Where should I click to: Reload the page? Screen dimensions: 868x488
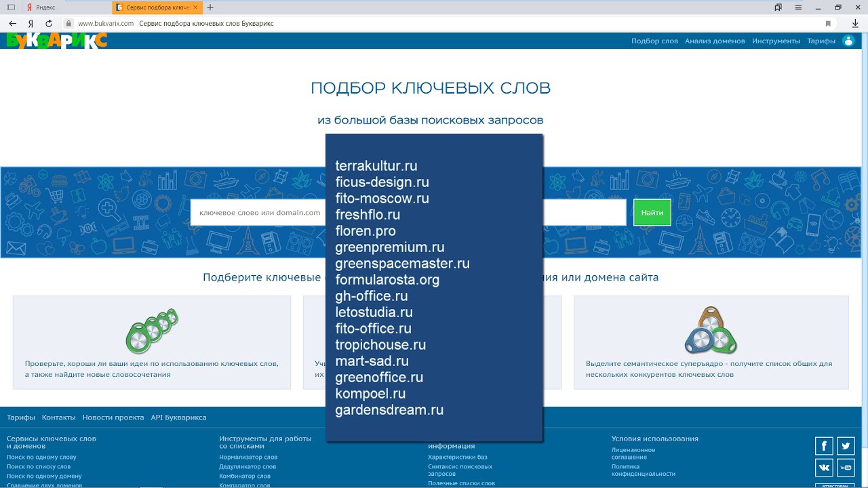[x=49, y=23]
